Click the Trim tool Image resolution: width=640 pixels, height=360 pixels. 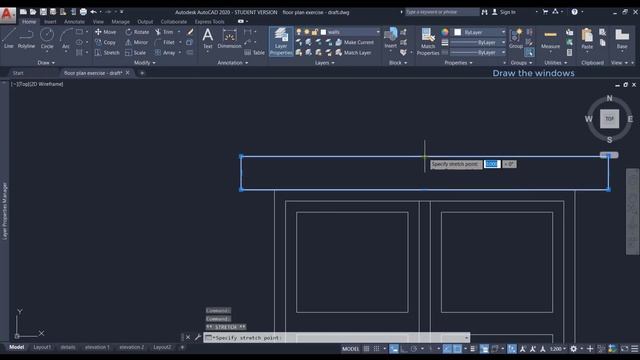pos(164,32)
